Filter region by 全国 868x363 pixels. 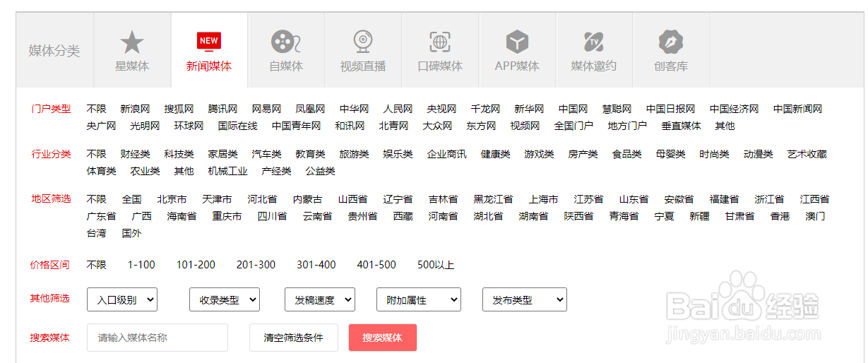[x=131, y=199]
